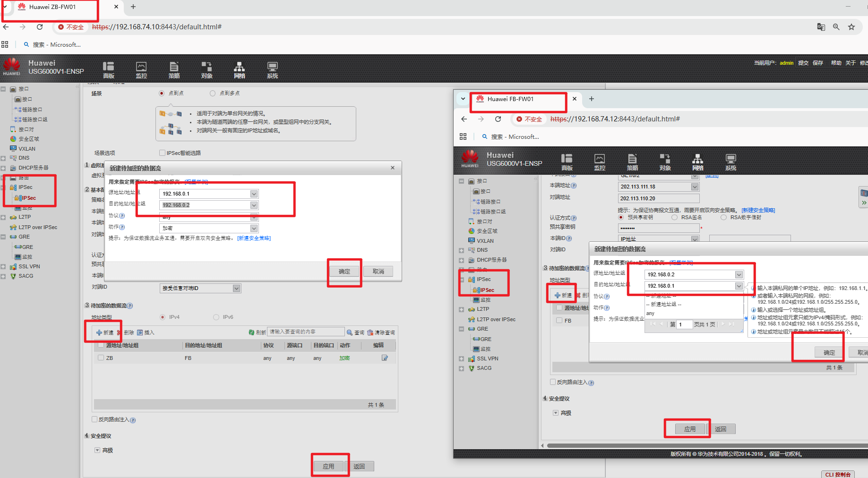Choose the RSA签名 authentication radio option
This screenshot has height=478, width=868.
(x=674, y=218)
